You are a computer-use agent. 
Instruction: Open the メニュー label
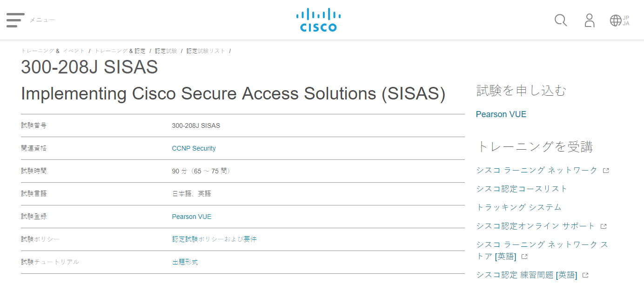42,20
